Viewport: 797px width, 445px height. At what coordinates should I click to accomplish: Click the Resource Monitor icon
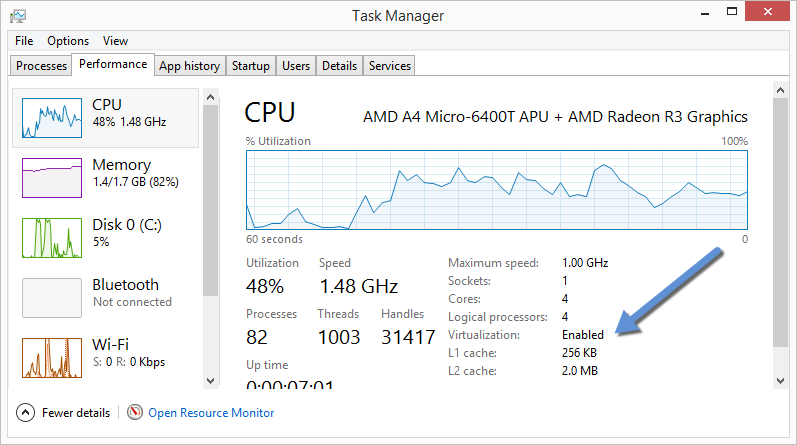click(135, 412)
